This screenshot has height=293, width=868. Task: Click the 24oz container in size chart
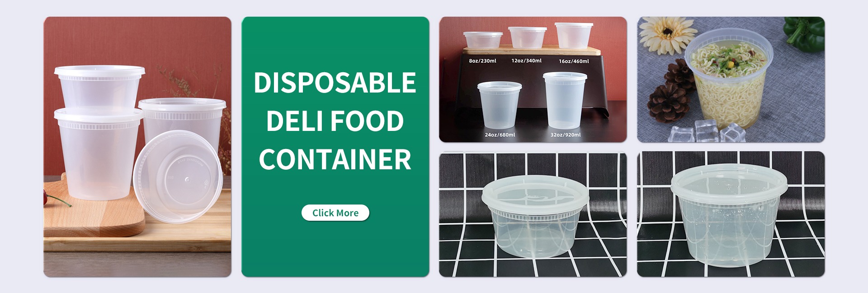tap(500, 105)
